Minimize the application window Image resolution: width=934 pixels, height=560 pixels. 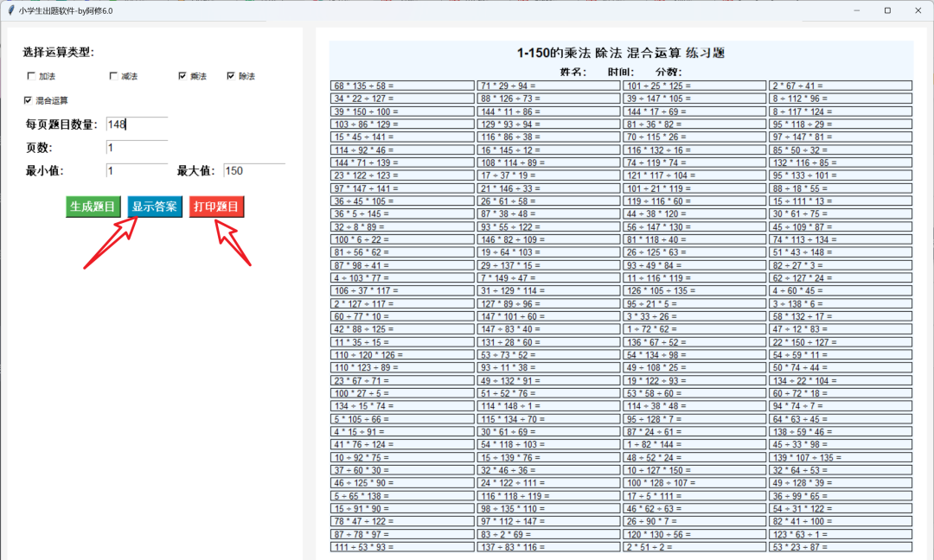857,10
